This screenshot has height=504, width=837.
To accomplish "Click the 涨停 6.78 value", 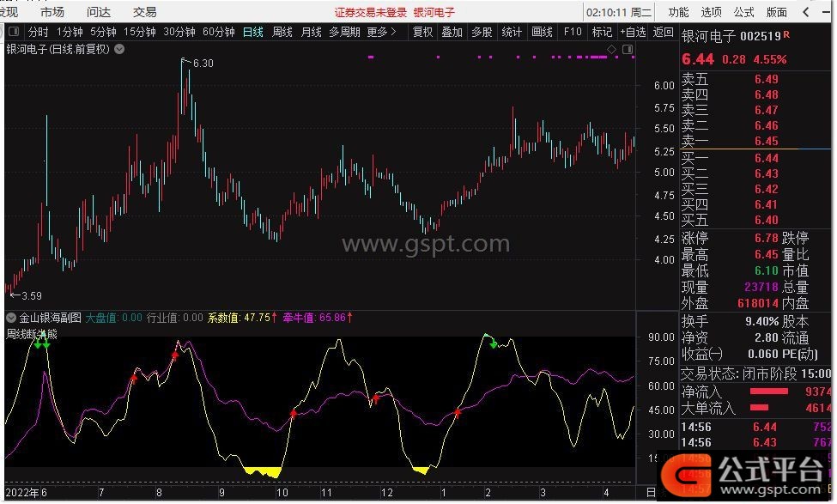I will [x=766, y=238].
